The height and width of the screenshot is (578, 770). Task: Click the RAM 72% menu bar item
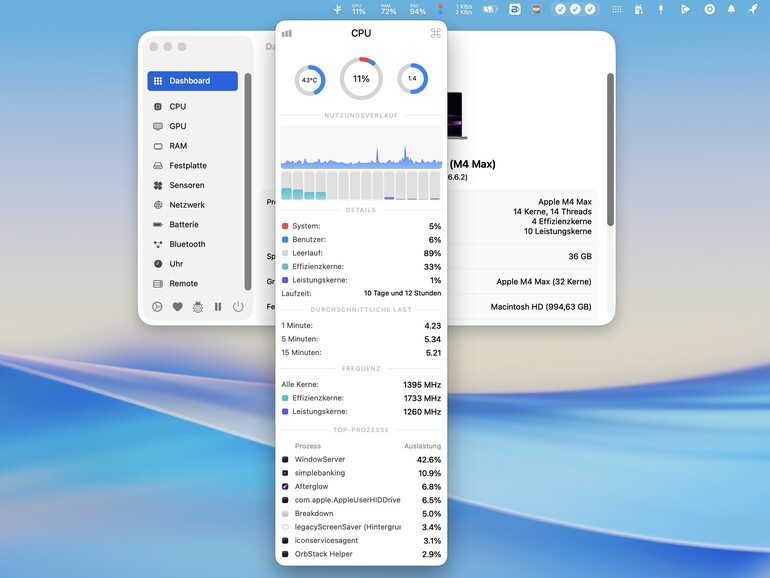click(x=388, y=9)
